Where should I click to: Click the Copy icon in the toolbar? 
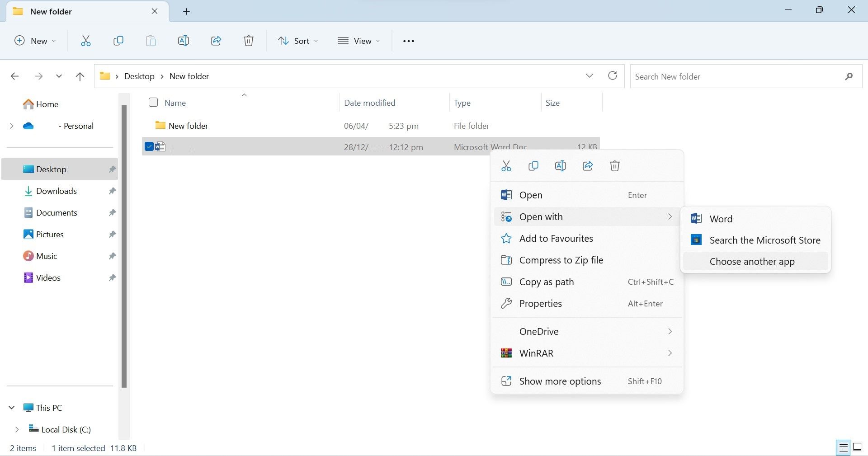tap(118, 41)
